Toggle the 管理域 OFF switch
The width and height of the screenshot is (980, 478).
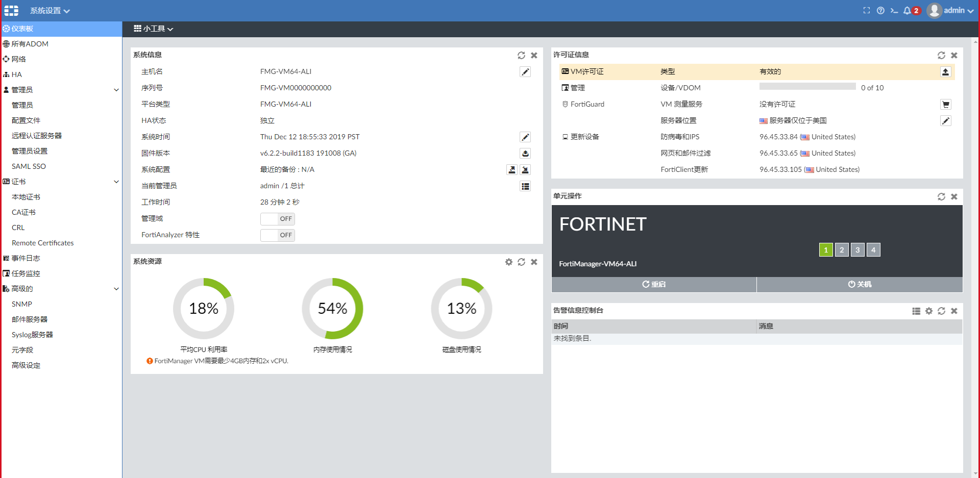(277, 219)
